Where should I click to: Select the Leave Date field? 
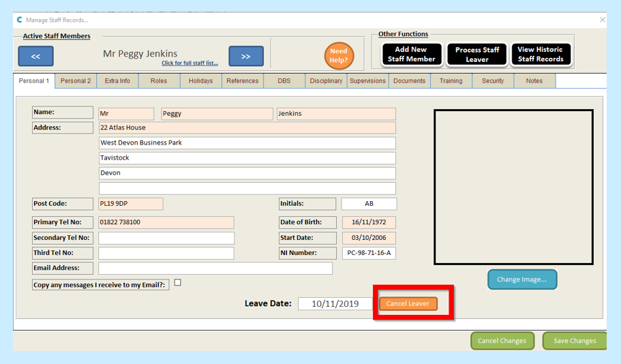(x=335, y=304)
